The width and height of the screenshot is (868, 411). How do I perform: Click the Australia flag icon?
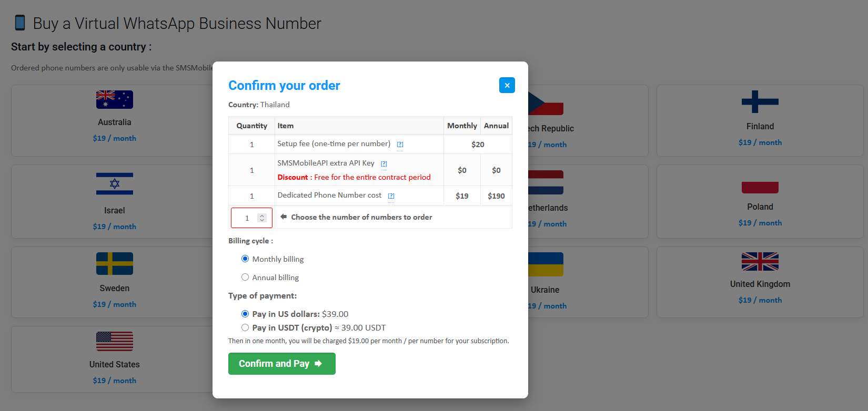click(115, 99)
